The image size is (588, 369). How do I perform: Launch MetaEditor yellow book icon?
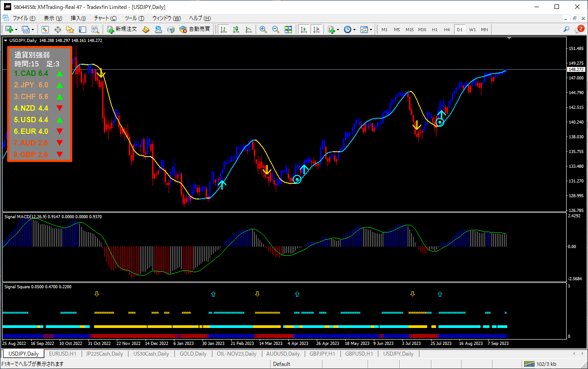point(146,29)
